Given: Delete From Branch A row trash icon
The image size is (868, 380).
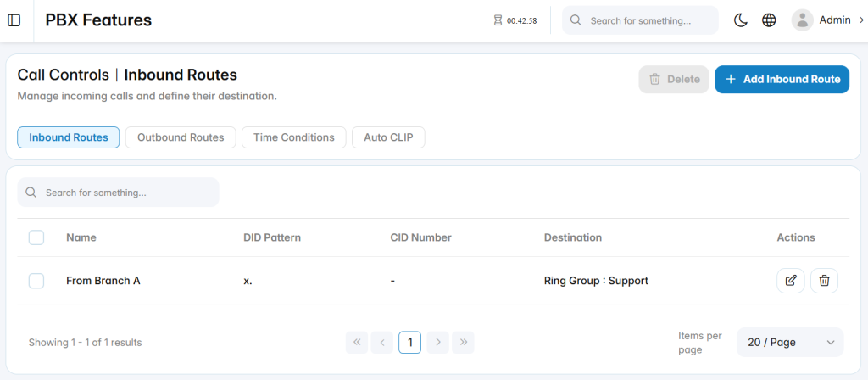Looking at the screenshot, I should (x=824, y=280).
